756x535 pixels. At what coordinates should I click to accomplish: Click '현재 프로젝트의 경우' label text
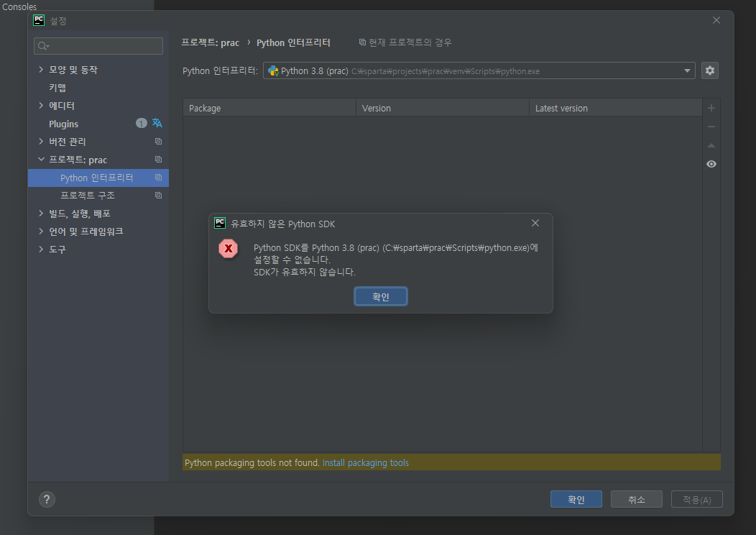[x=410, y=42]
